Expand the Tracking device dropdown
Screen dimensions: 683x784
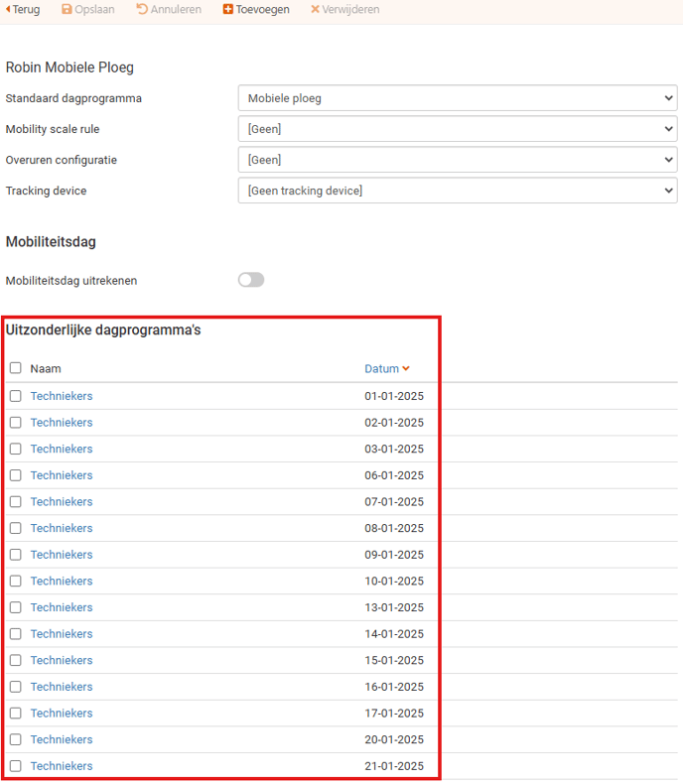[457, 191]
